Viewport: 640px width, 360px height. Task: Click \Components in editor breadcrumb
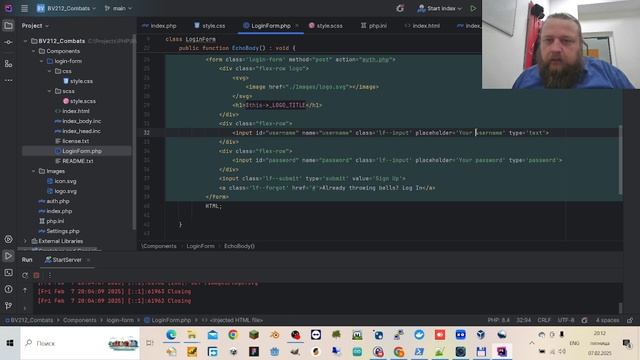[159, 246]
